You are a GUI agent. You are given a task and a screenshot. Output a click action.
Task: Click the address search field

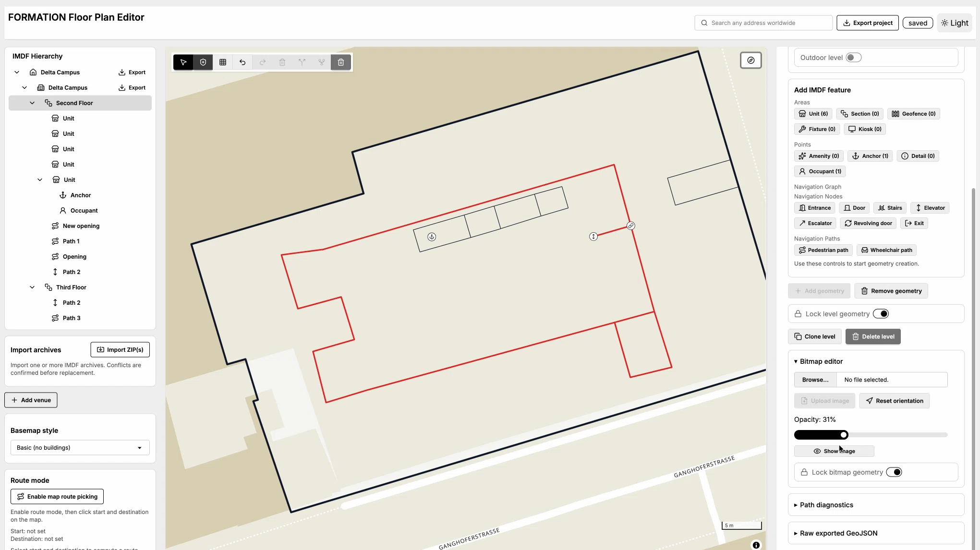click(763, 23)
